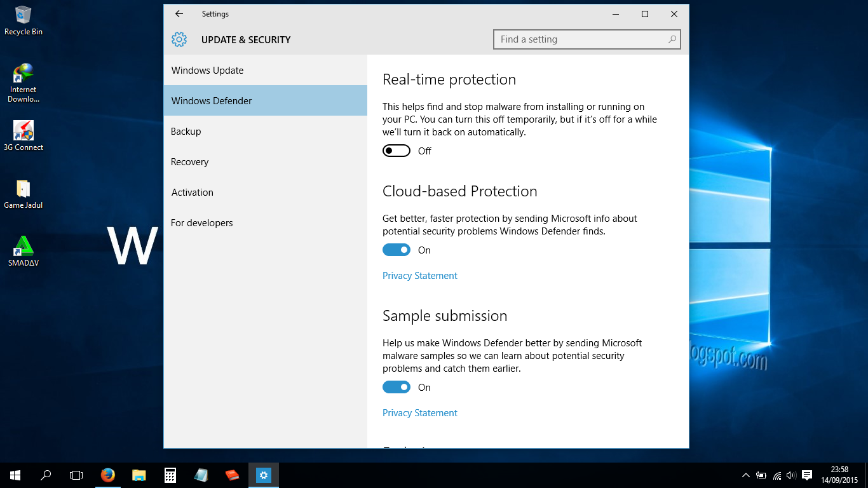Show hidden system tray icons chevron

pyautogui.click(x=745, y=475)
